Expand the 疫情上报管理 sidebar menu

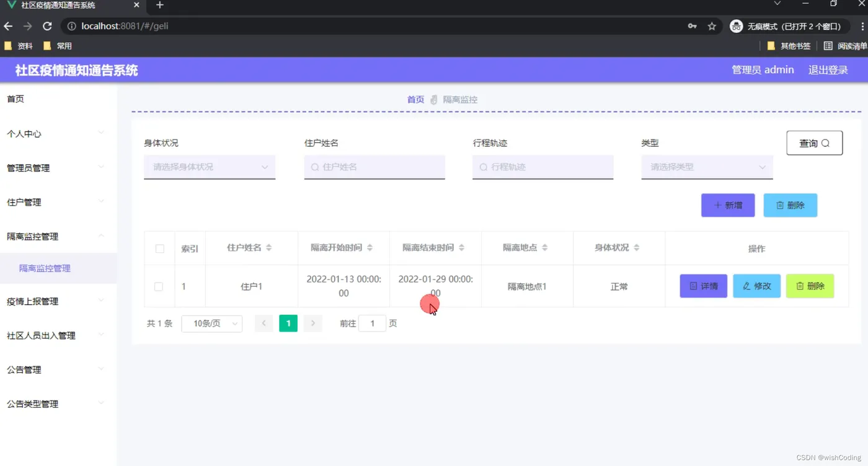tap(58, 301)
